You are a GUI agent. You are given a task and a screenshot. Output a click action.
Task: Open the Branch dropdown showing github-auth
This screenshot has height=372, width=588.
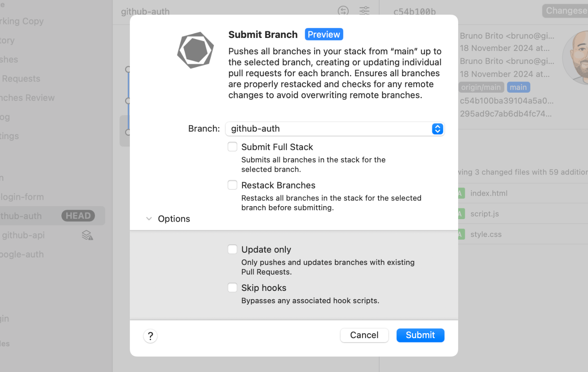437,129
